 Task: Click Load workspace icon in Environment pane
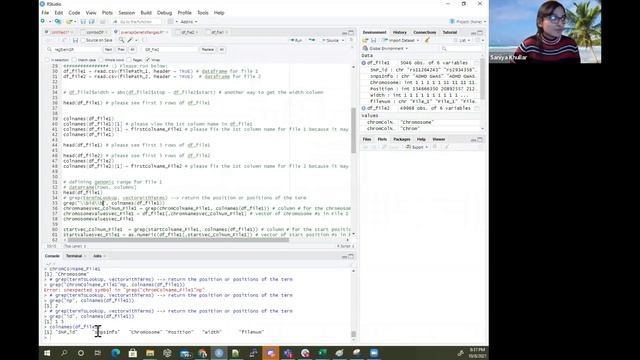click(x=365, y=40)
